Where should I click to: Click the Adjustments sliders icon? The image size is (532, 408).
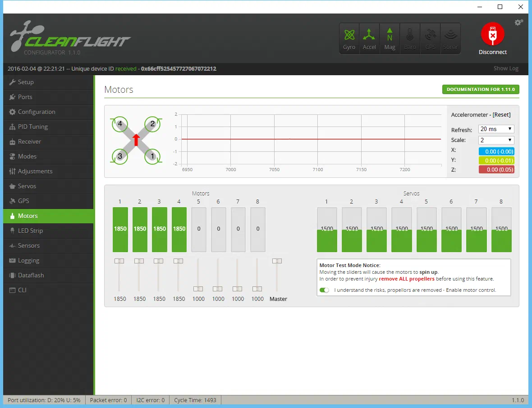[x=13, y=171]
